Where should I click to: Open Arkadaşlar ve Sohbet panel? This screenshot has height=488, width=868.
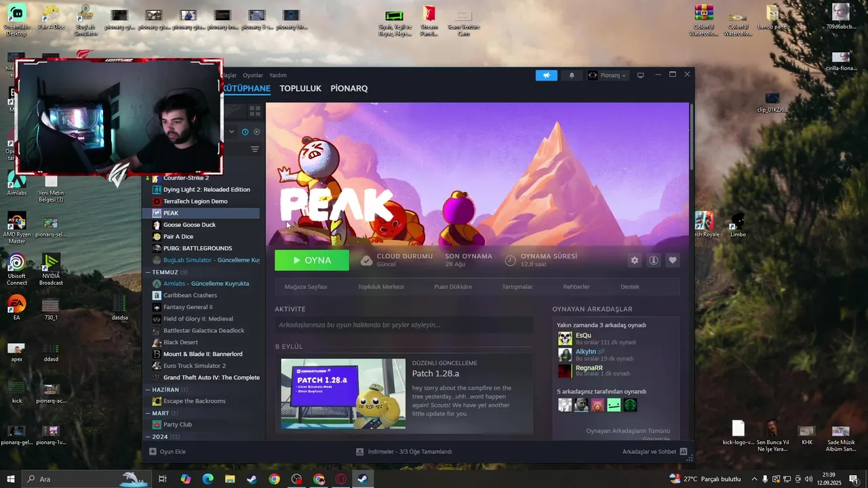tap(655, 451)
